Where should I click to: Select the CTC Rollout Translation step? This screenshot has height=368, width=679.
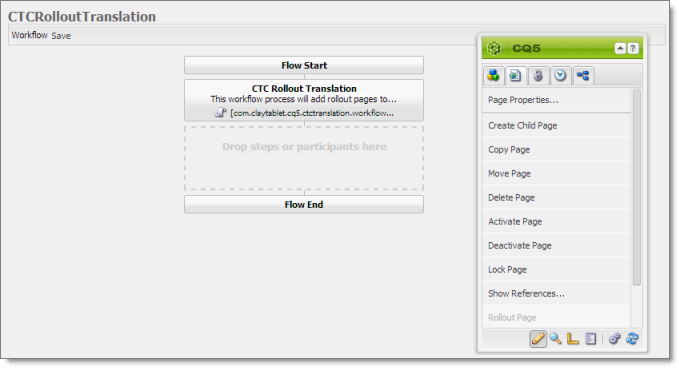click(x=304, y=100)
